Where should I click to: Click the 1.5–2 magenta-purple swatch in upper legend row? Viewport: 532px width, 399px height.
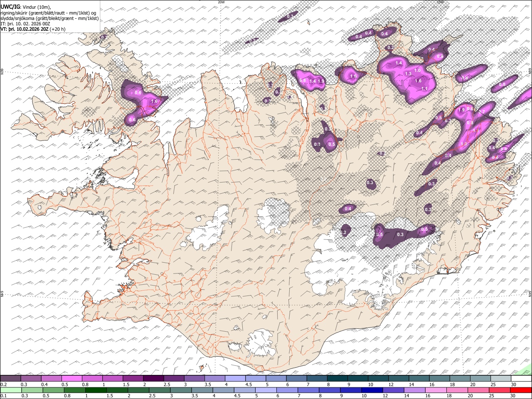click(133, 379)
